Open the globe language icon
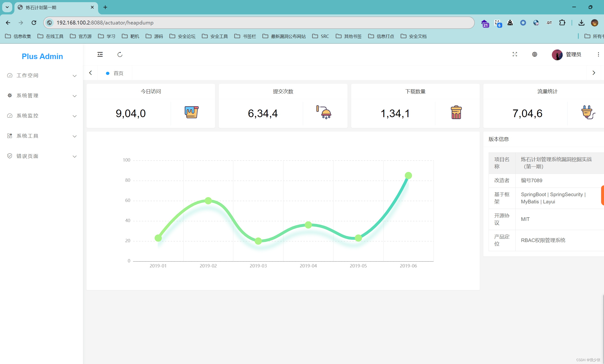Image resolution: width=604 pixels, height=364 pixels. (x=535, y=54)
